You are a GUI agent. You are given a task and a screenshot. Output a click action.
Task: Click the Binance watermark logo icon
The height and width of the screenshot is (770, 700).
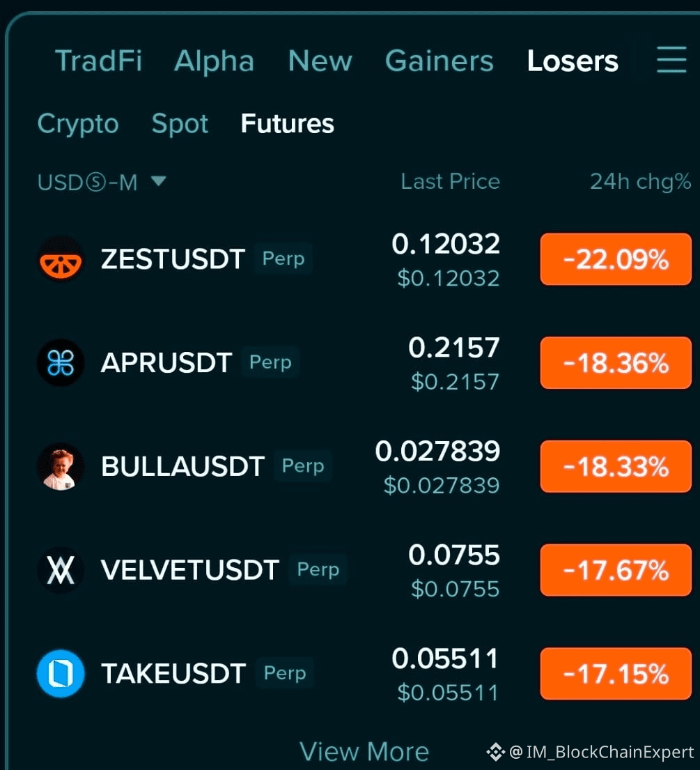[x=495, y=751]
